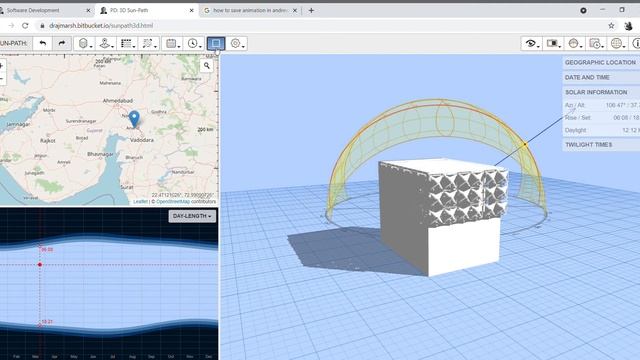Open the browser profile avatar
This screenshot has height=360, width=640.
628,26
